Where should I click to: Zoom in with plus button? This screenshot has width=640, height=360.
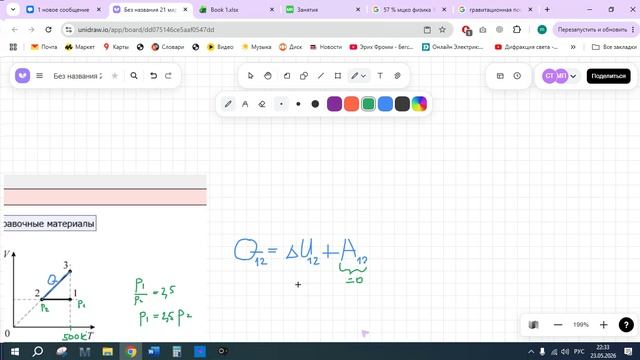pos(604,325)
